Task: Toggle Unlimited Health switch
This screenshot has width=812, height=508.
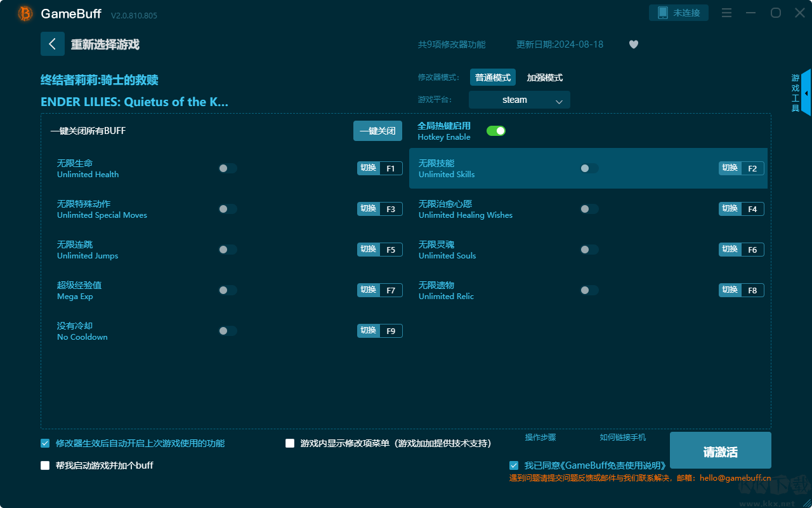Action: [228, 168]
